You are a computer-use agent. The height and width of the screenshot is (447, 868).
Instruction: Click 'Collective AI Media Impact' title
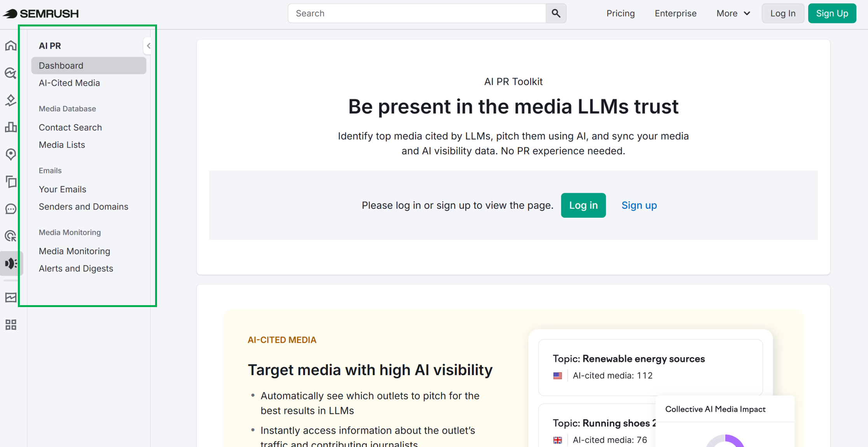click(x=715, y=409)
